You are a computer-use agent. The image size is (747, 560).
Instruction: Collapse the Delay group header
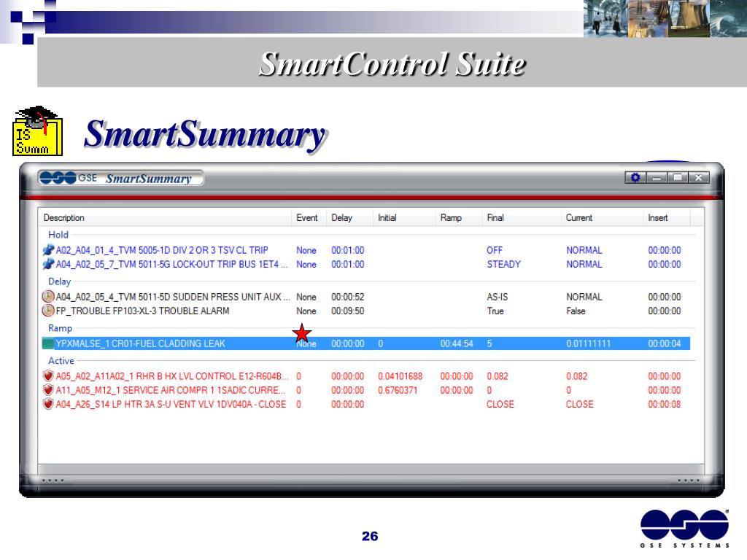point(60,281)
